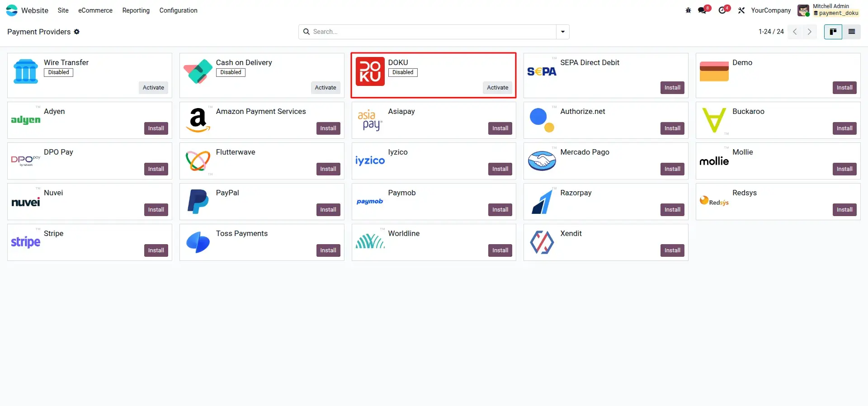Activate the Cash on Delivery provider
This screenshot has width=868, height=406.
click(x=325, y=88)
